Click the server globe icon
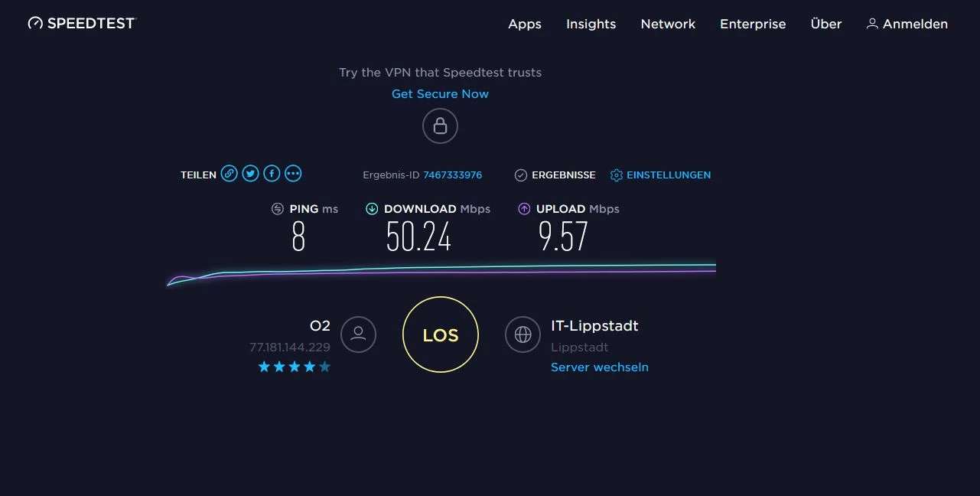The height and width of the screenshot is (496, 980). 523,334
